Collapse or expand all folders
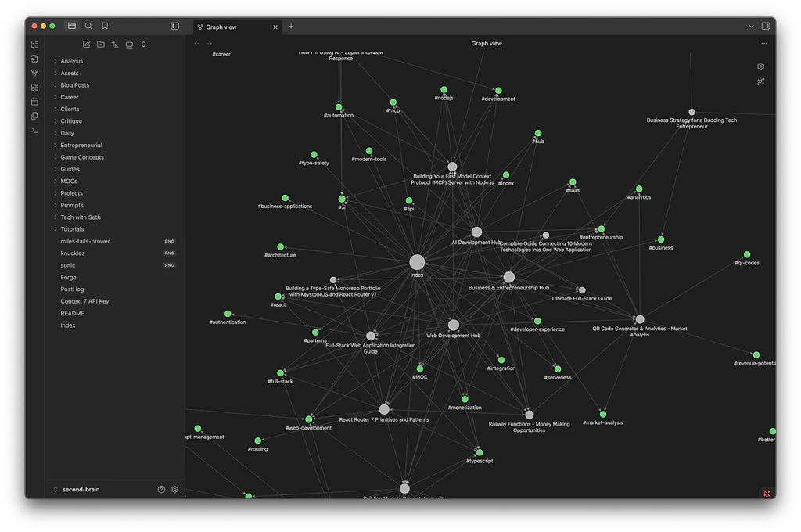This screenshot has height=532, width=801. click(x=143, y=45)
